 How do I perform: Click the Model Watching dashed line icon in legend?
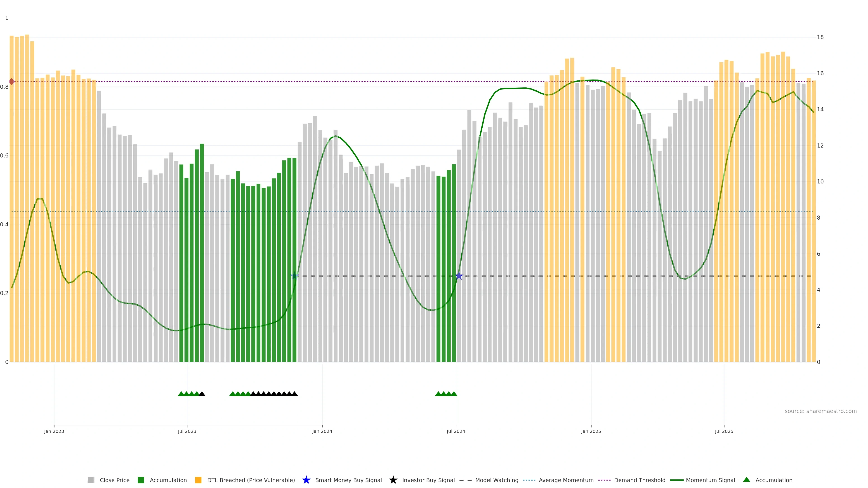(465, 480)
